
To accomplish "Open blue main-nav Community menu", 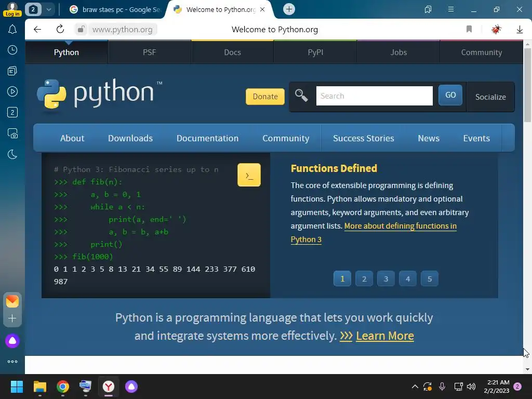I will coord(286,138).
